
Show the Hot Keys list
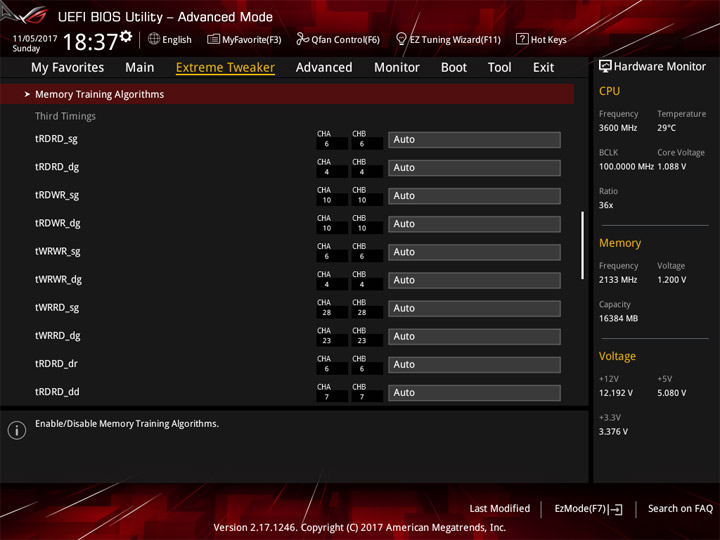point(549,39)
